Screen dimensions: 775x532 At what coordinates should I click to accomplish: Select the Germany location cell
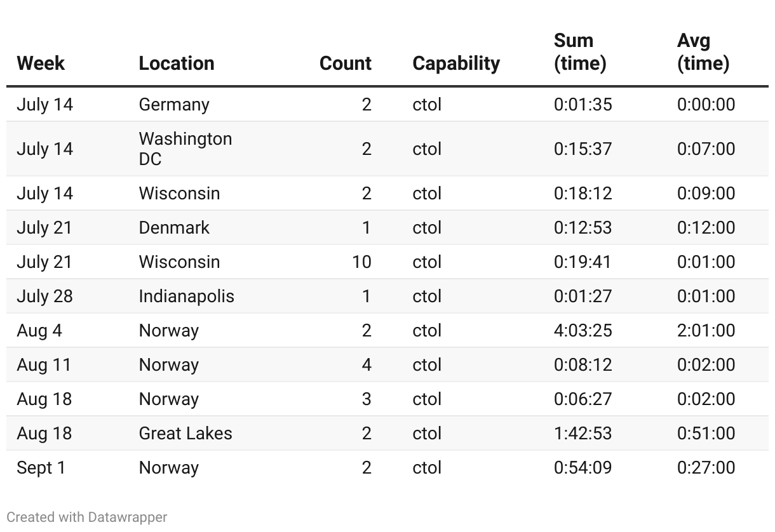pos(173,104)
